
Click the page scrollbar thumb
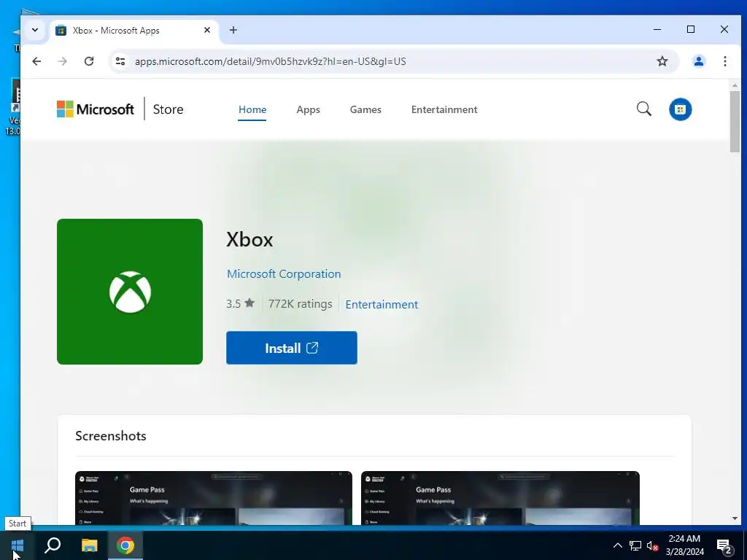click(x=735, y=122)
